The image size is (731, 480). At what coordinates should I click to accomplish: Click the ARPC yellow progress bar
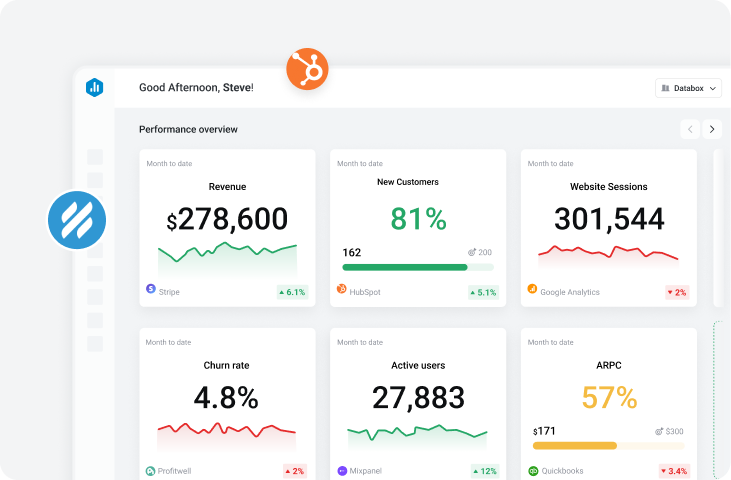click(x=575, y=446)
